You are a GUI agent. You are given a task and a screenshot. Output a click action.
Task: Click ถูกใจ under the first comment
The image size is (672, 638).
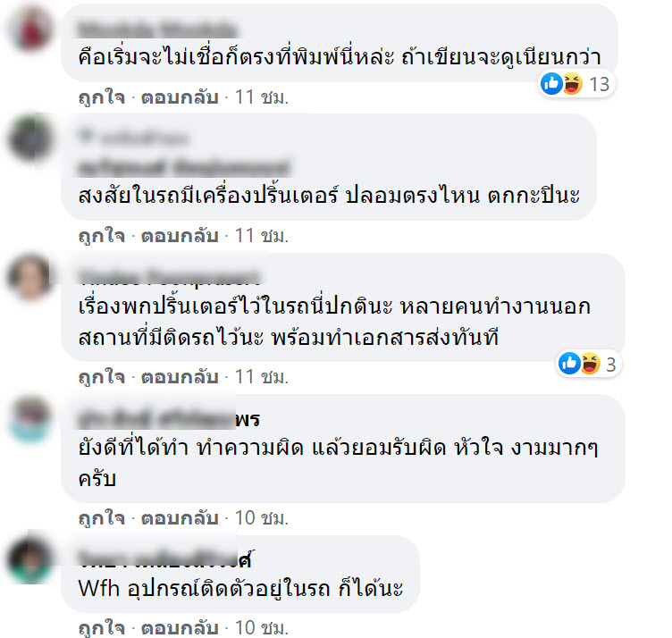(102, 97)
